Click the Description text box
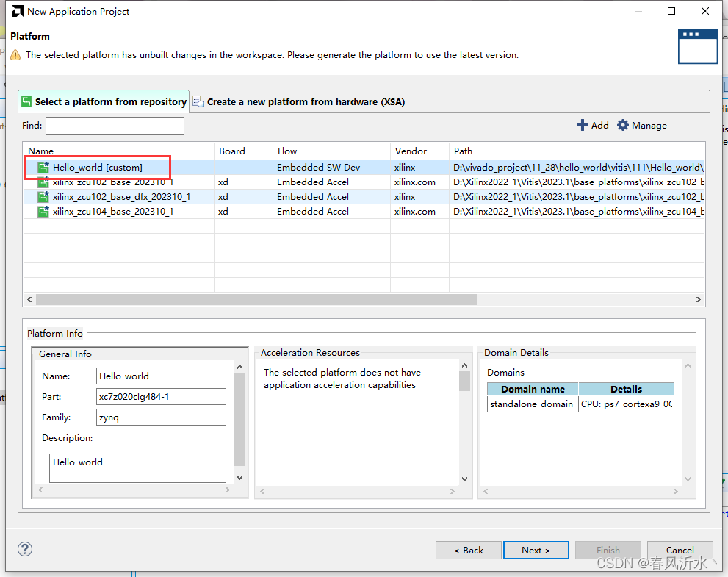The width and height of the screenshot is (728, 577). tap(137, 468)
